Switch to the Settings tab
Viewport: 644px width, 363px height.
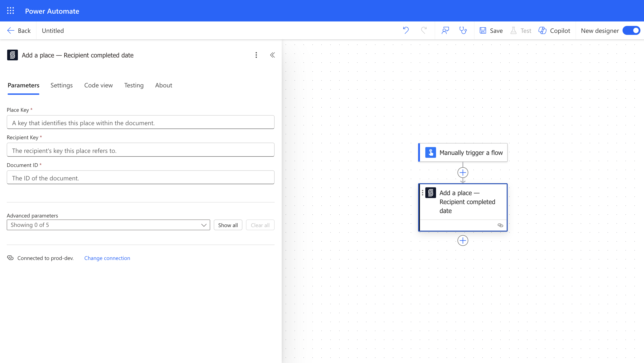[61, 85]
